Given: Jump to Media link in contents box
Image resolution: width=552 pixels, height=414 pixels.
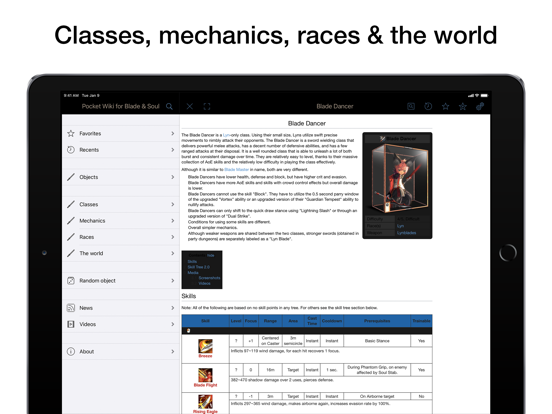Looking at the screenshot, I should [193, 272].
